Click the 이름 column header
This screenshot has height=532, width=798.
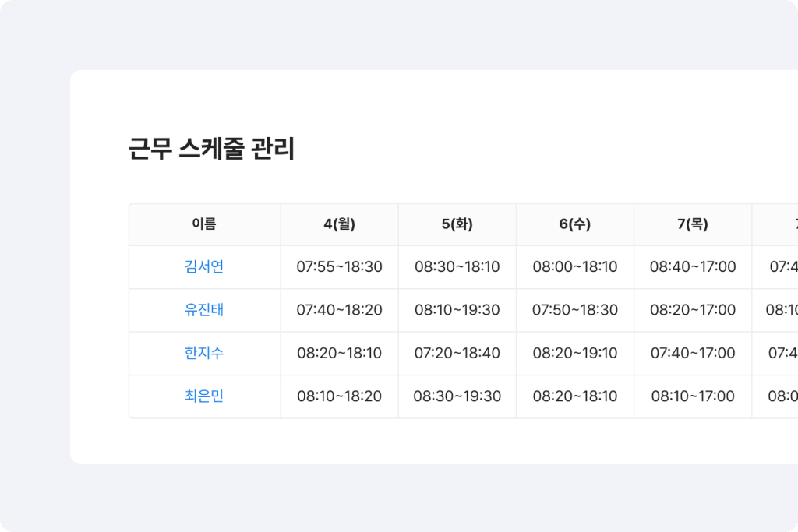(204, 224)
